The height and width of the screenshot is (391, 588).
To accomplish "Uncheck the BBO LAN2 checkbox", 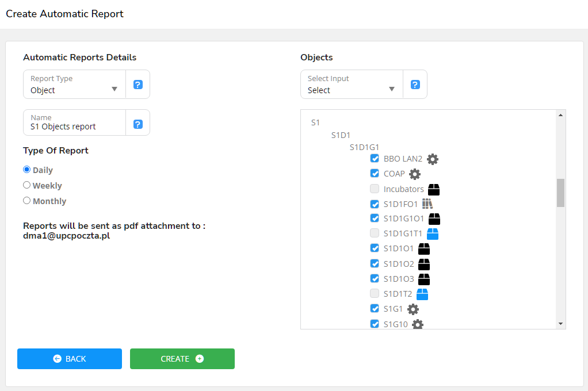I will point(375,159).
